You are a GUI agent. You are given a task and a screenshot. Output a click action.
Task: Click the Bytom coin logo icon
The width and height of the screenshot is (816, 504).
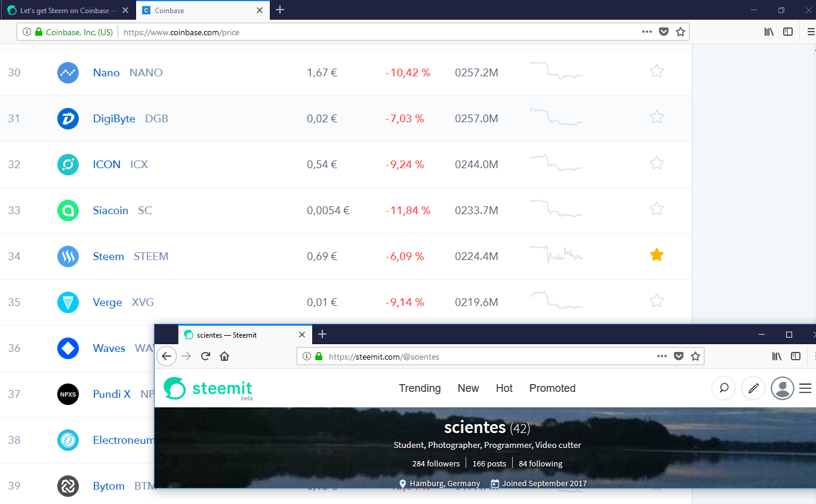coord(68,486)
